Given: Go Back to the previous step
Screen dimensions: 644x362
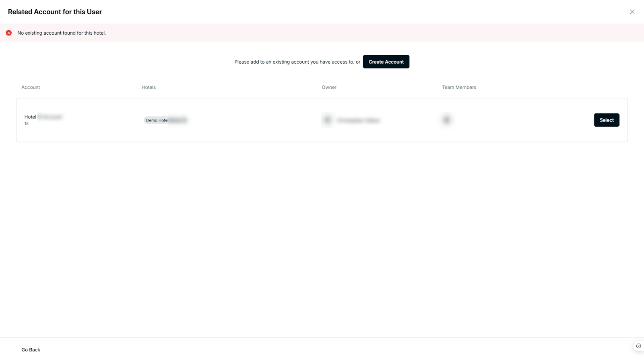Looking at the screenshot, I should point(31,350).
